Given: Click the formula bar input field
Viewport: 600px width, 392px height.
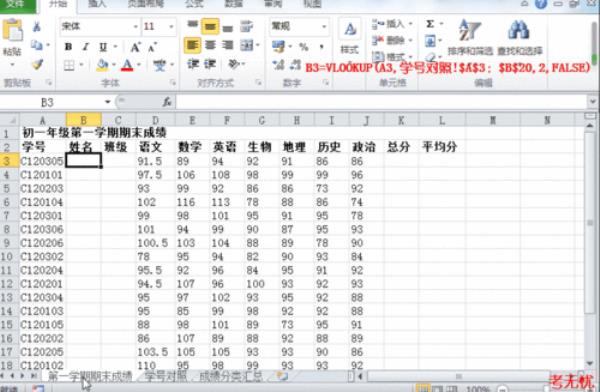Looking at the screenshot, I should [x=381, y=102].
